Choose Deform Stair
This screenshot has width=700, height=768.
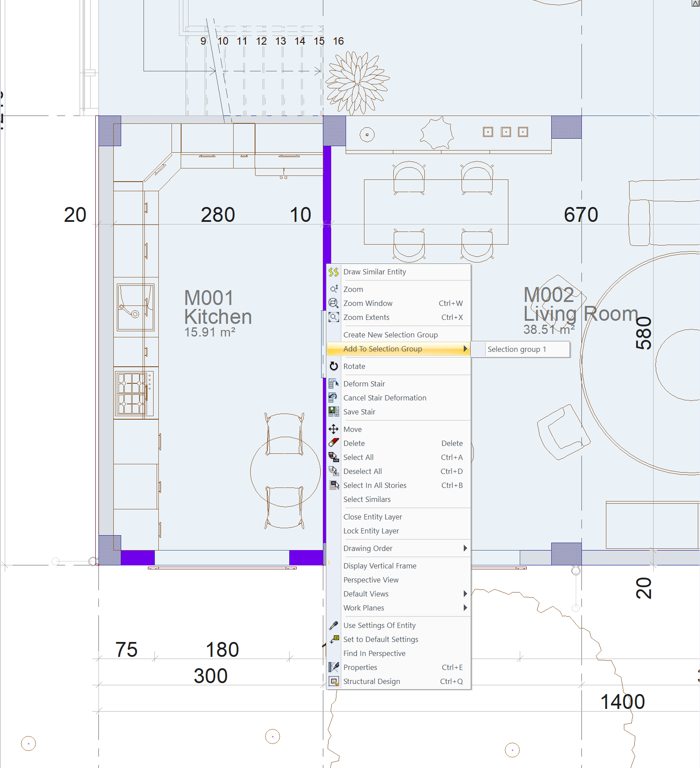[x=399, y=384]
